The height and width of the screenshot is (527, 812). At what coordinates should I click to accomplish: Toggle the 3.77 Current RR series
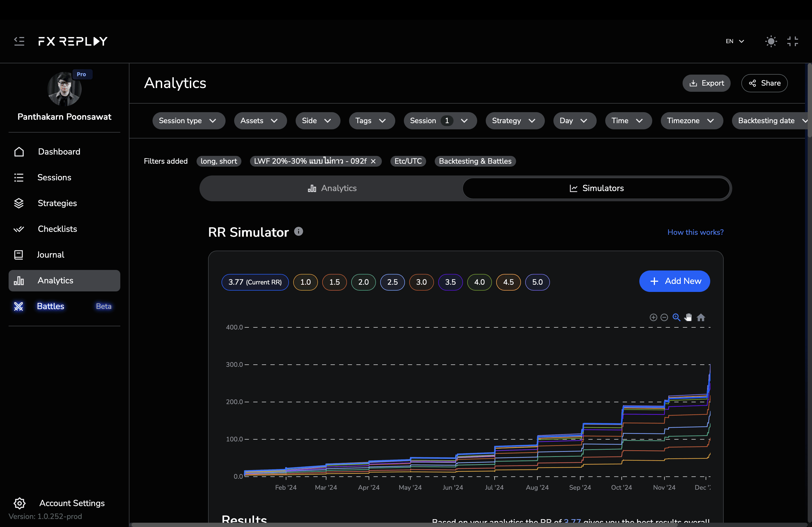[255, 282]
